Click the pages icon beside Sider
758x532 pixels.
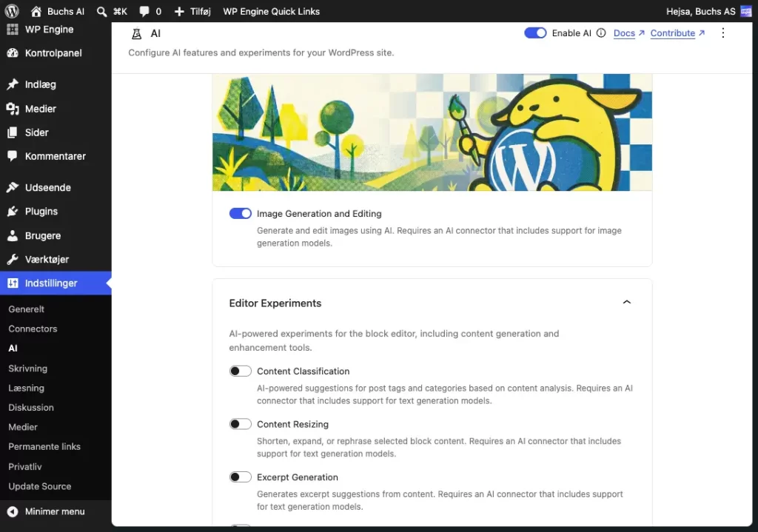[13, 132]
